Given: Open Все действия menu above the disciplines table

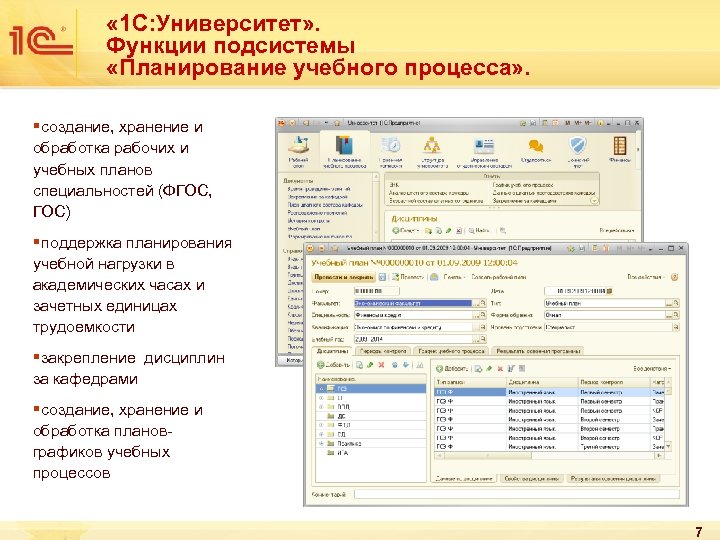Looking at the screenshot, I should click(652, 368).
